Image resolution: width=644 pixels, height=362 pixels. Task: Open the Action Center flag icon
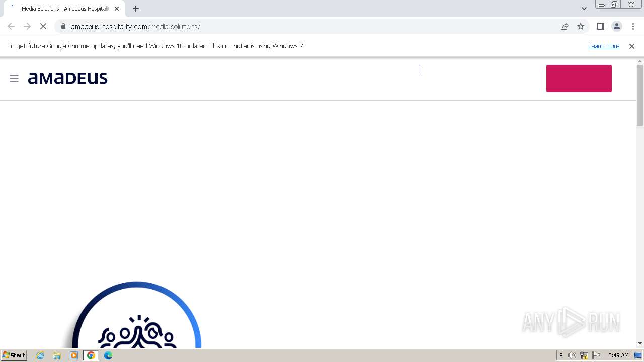tap(596, 355)
